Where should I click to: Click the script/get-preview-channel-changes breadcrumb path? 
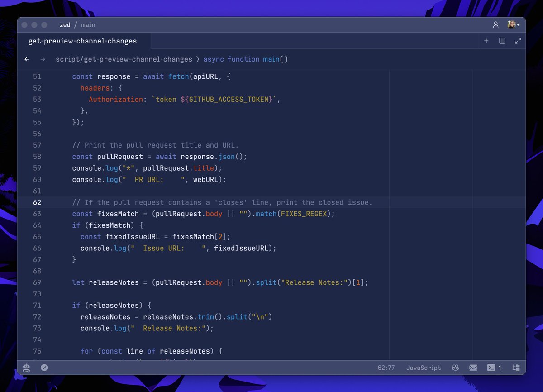click(124, 59)
